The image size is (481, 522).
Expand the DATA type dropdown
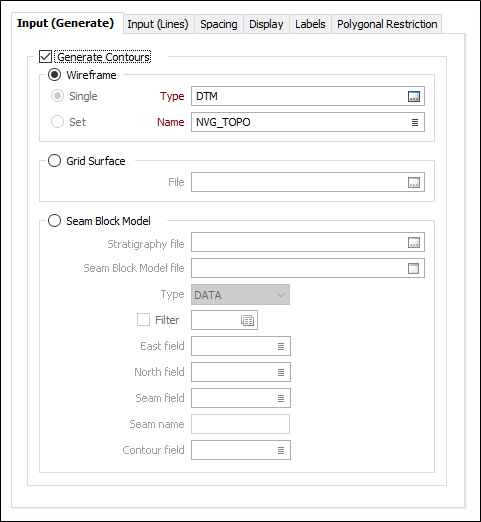coord(240,295)
